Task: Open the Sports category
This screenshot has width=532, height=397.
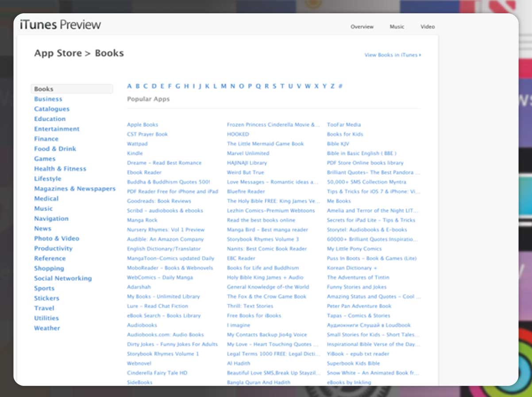Action: [44, 288]
